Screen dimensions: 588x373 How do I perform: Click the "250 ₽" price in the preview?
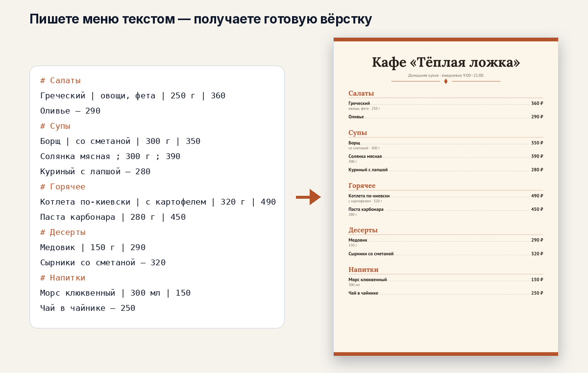[x=537, y=293]
